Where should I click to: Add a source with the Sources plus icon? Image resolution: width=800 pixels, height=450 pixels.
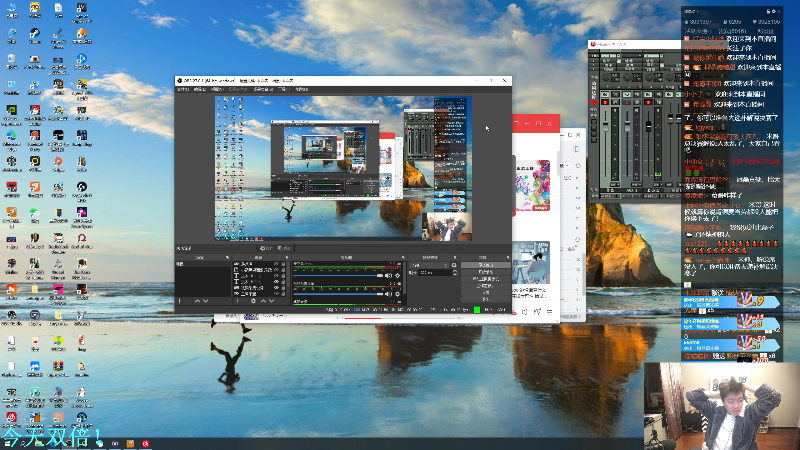pos(237,301)
